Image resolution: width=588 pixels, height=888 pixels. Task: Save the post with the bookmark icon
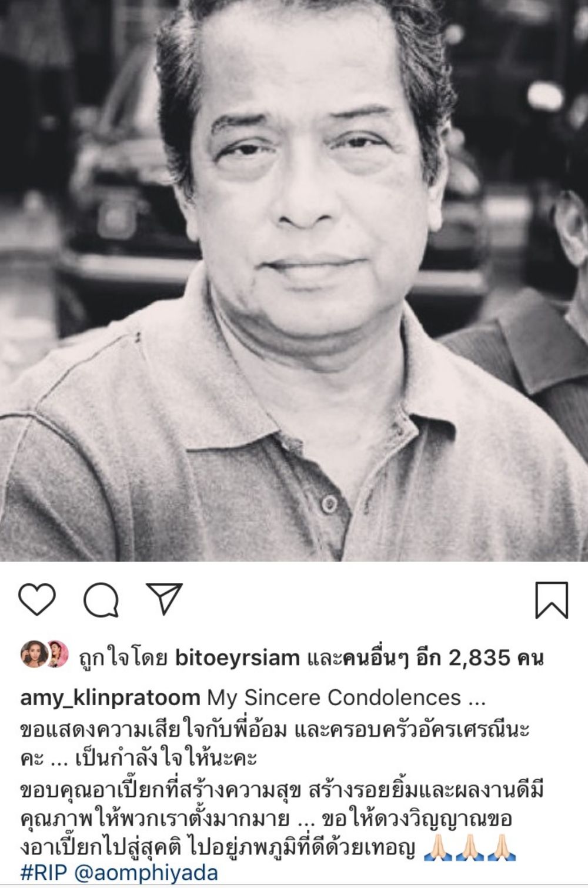[x=552, y=600]
